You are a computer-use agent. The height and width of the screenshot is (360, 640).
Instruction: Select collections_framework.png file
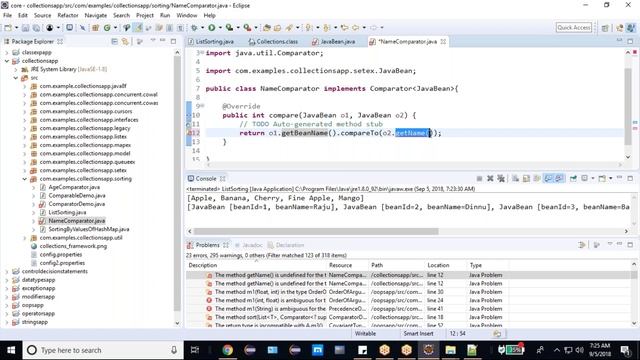(x=73, y=246)
